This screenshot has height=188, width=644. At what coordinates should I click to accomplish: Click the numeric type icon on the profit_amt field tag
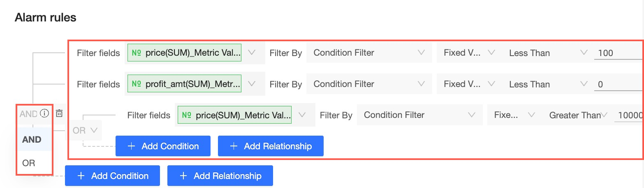[x=136, y=84]
